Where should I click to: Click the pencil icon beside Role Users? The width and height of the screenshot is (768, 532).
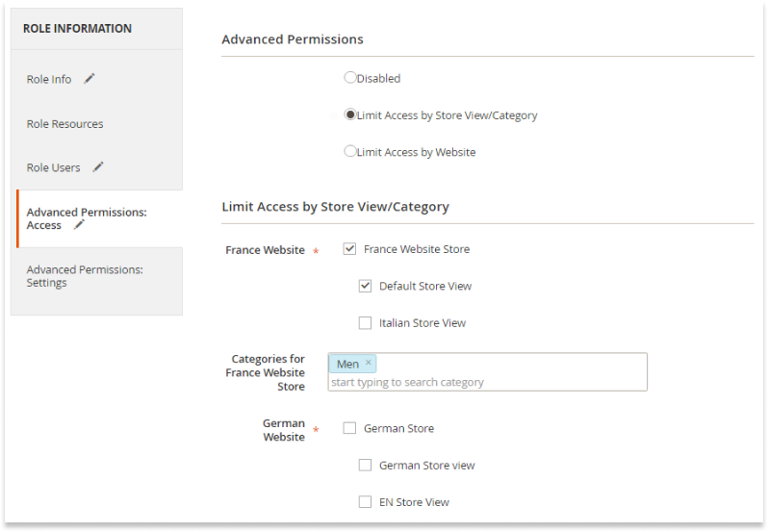(98, 167)
